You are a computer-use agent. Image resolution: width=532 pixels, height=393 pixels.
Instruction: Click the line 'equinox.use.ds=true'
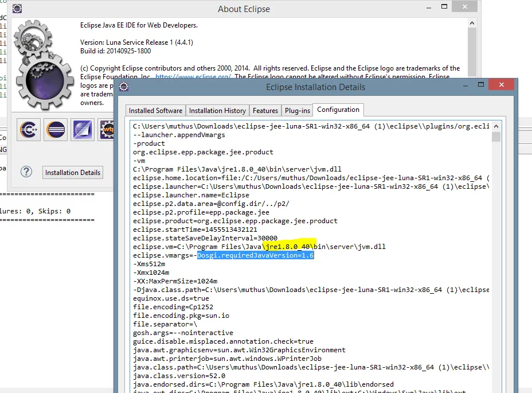171,298
